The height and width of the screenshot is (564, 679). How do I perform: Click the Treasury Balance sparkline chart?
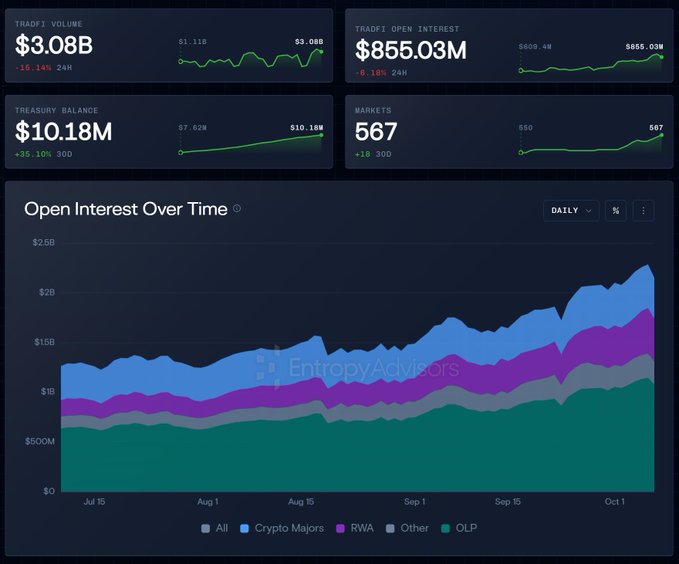coord(251,144)
